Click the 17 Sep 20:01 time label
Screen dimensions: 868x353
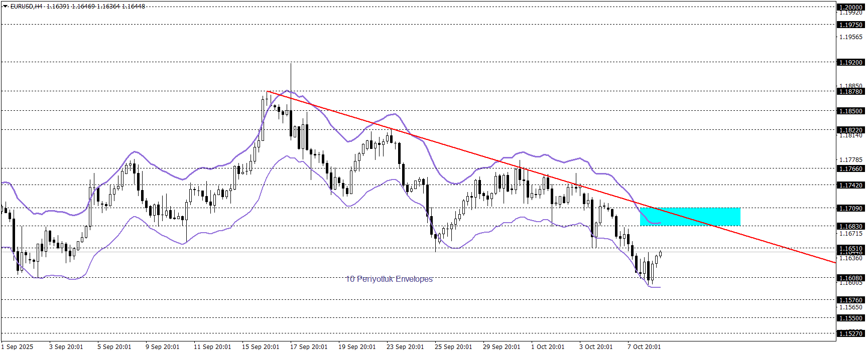[x=309, y=347]
